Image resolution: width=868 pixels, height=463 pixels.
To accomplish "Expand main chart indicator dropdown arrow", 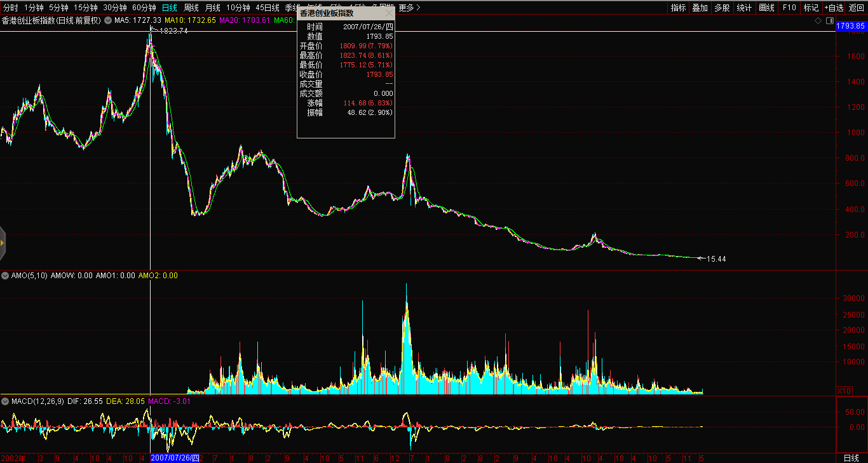I will tap(107, 21).
